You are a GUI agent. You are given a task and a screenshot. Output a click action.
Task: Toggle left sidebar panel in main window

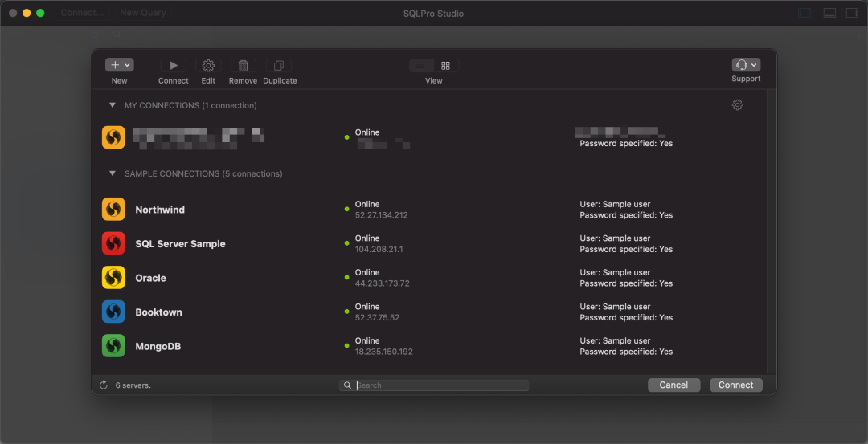point(805,13)
